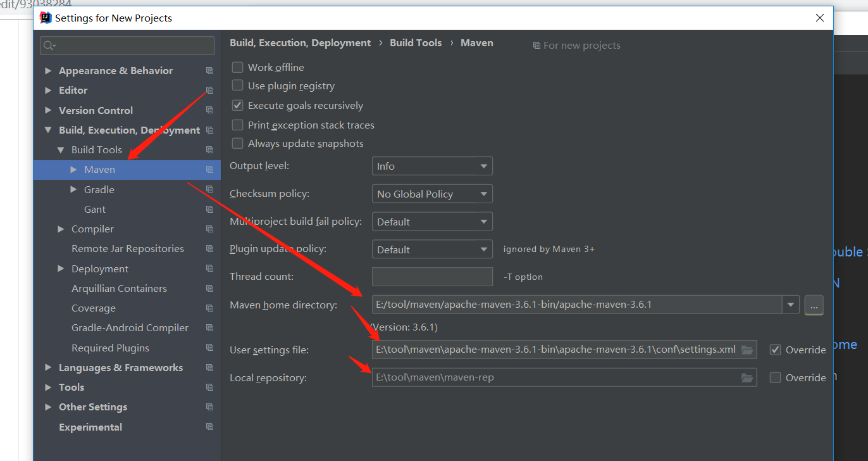Viewport: 868px width, 461px height.
Task: Click the Maven home directory path field
Action: pyautogui.click(x=577, y=305)
